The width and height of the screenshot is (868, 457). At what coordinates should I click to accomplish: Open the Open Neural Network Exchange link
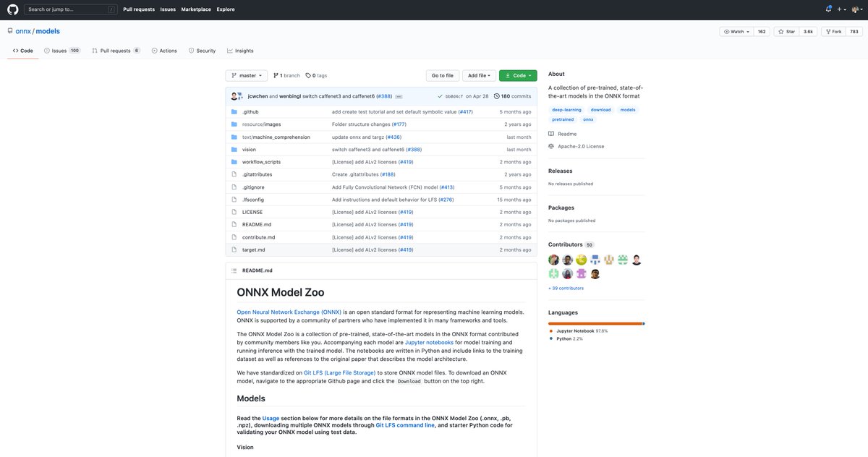coord(289,312)
